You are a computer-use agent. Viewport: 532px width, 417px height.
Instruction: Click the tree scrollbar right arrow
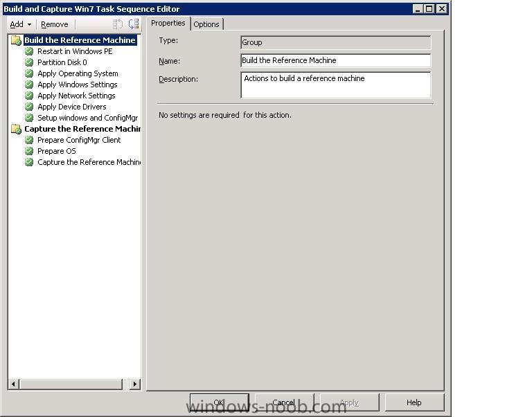click(x=134, y=384)
